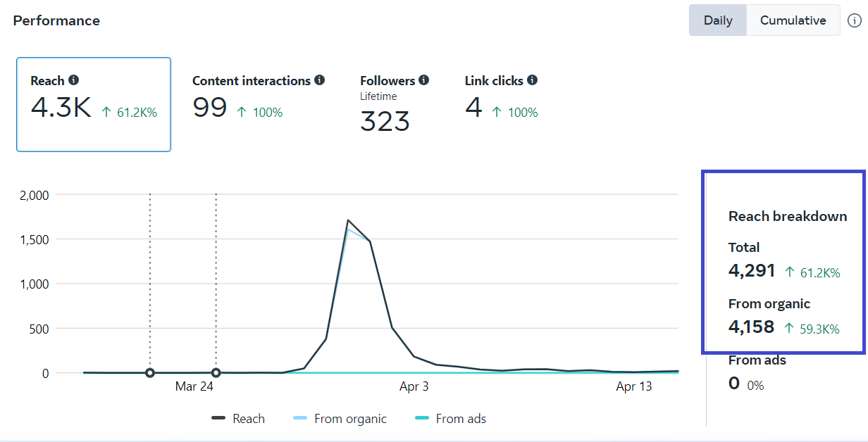
Task: Open the Performance info icon at top right
Action: pyautogui.click(x=855, y=20)
